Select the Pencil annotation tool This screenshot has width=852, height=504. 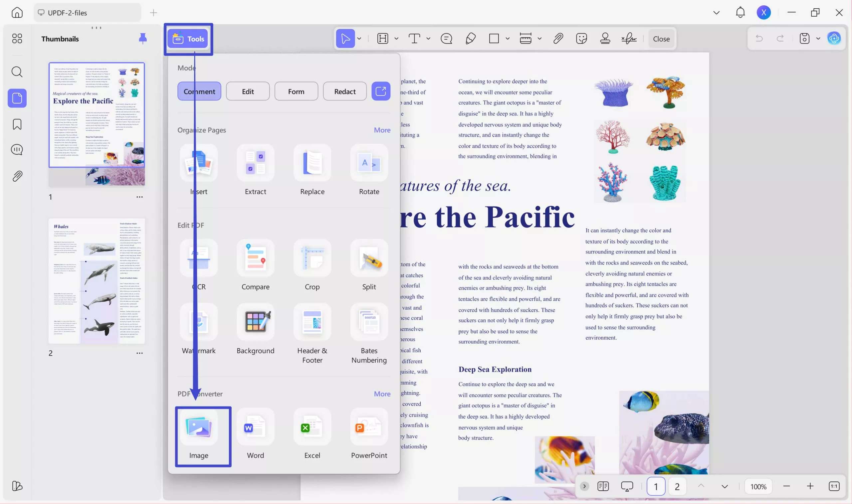[x=471, y=38]
